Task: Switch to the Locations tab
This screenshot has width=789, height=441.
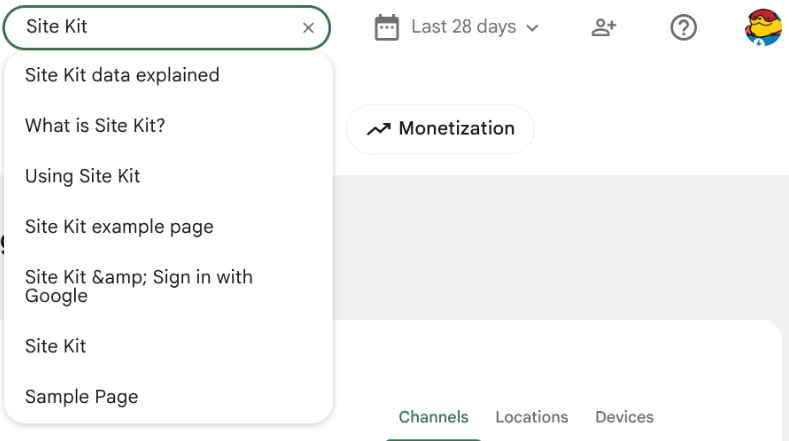Action: (x=531, y=417)
